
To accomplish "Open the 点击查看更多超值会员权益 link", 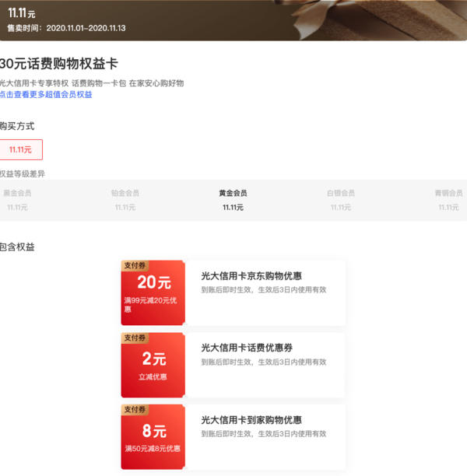I will tap(46, 94).
